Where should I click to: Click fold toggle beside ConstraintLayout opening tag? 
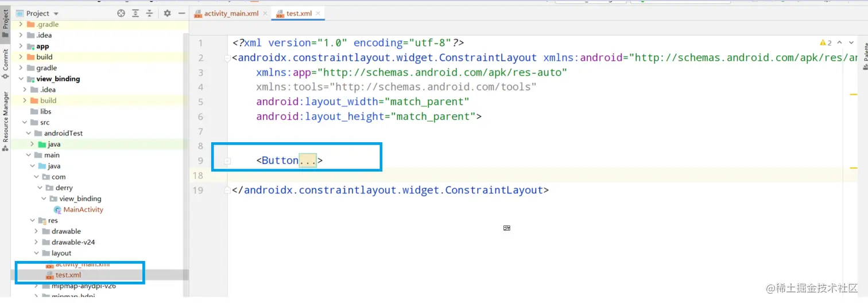[227, 58]
